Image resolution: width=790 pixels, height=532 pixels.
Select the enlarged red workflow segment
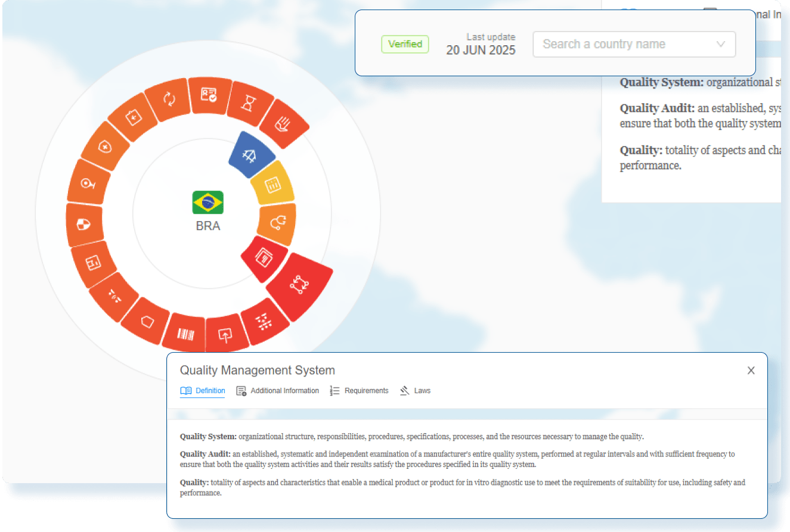[299, 286]
